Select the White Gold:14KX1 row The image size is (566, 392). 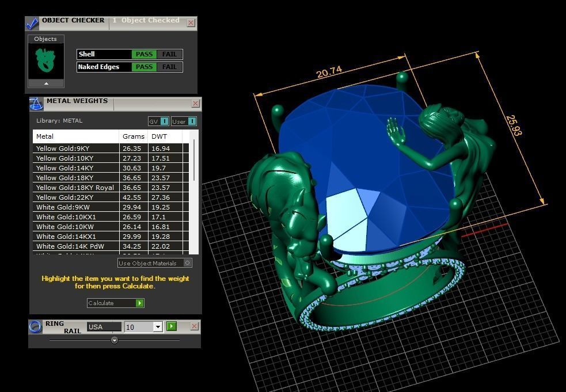point(111,236)
